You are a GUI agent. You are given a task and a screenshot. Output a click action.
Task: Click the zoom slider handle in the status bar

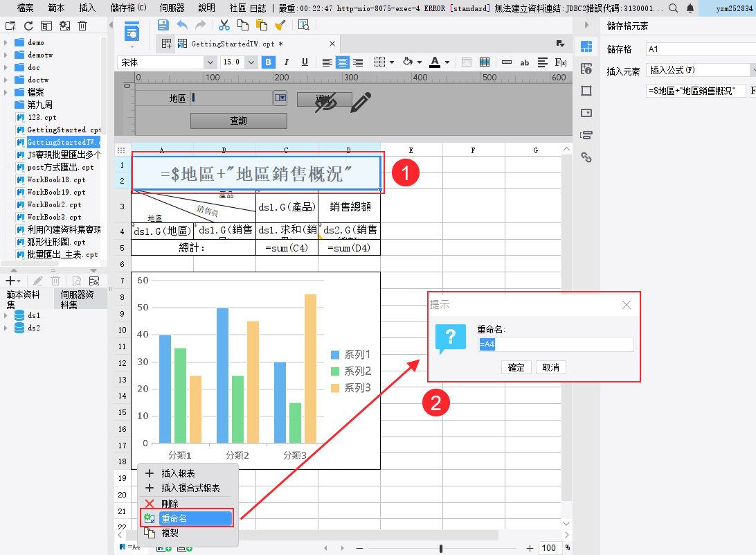(441, 548)
